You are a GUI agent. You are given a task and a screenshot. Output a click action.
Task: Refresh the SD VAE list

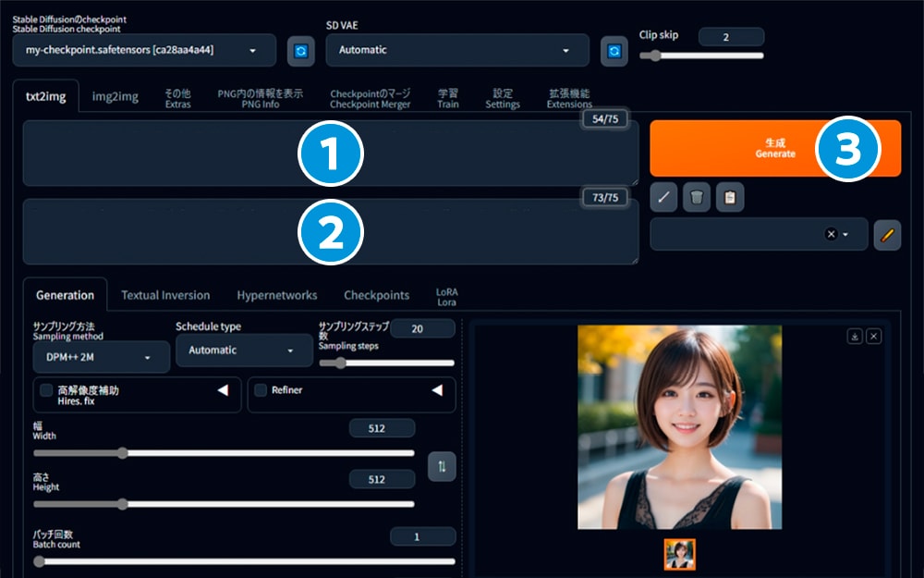613,51
